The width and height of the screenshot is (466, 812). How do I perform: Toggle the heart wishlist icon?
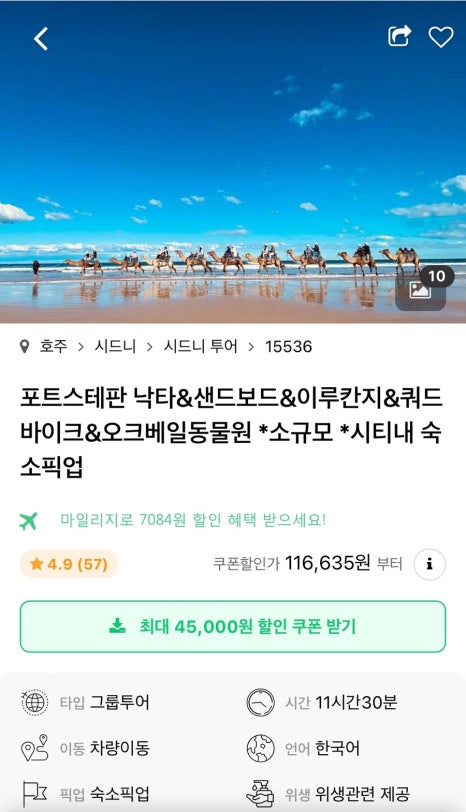point(441,37)
